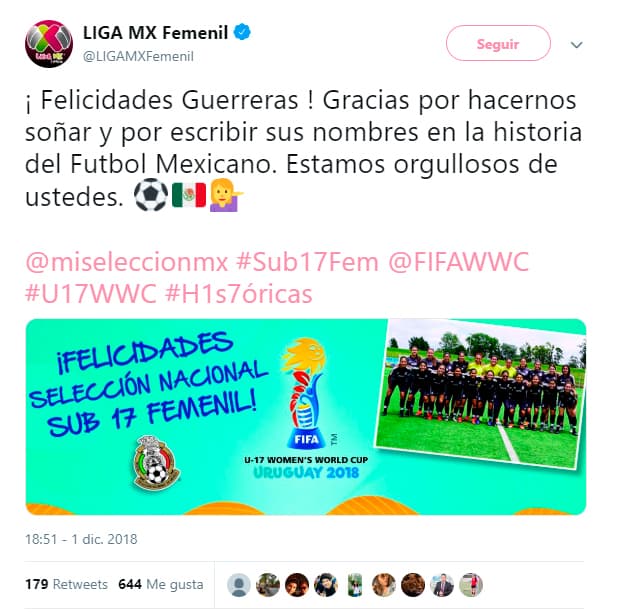Open the LIGA MX Femenil display name
Screen dimensions: 621x612
(155, 32)
